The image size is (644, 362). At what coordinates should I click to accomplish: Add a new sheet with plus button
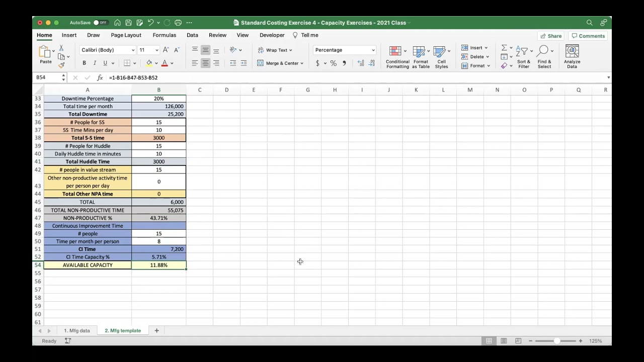pos(156,330)
